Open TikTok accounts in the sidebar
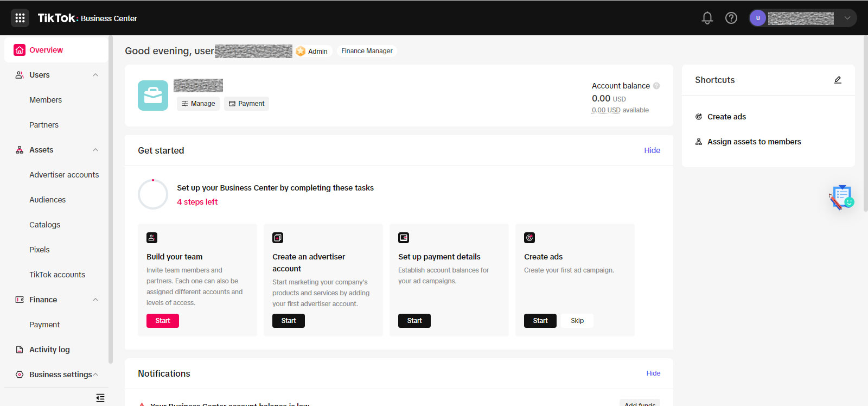Viewport: 868px width, 406px height. (x=56, y=275)
